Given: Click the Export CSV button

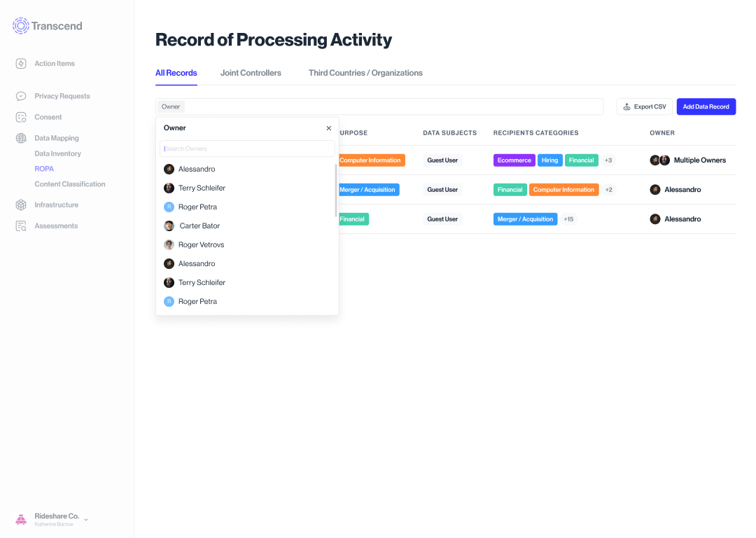Looking at the screenshot, I should click(x=644, y=106).
